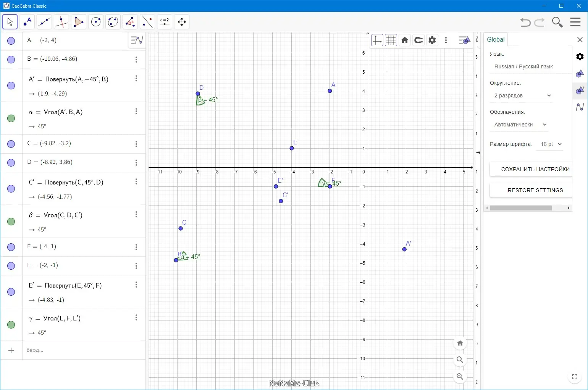Open the Обозначения labeling dropdown
The height and width of the screenshot is (390, 588).
pos(519,125)
